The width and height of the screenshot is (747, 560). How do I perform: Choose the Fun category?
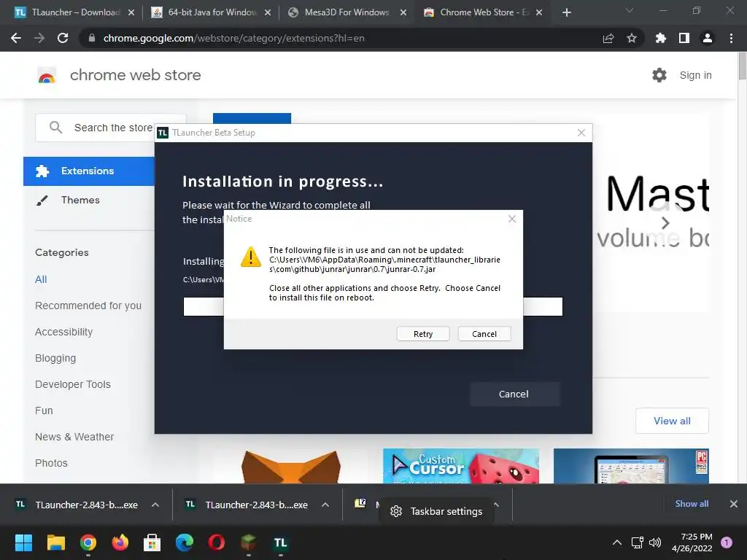[x=44, y=411]
